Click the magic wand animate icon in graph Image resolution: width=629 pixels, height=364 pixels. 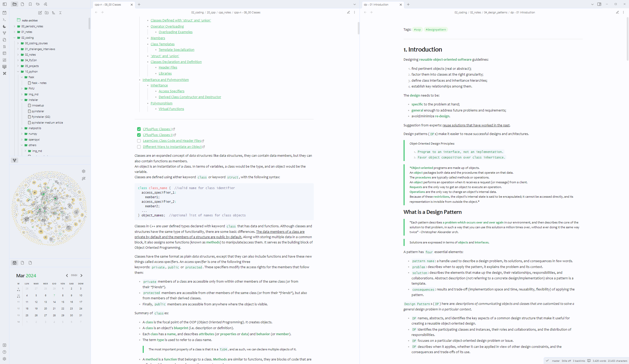point(83,178)
